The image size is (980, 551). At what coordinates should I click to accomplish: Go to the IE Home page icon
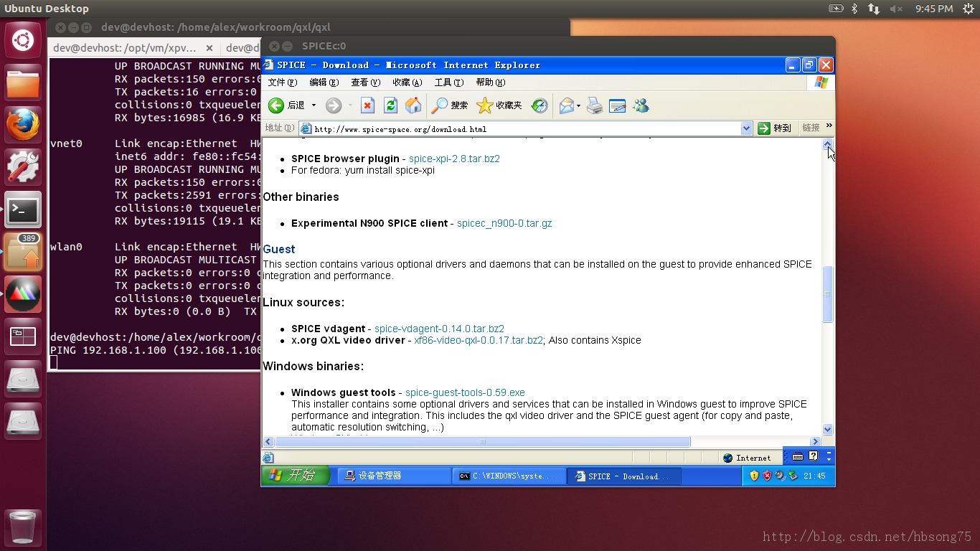[413, 105]
